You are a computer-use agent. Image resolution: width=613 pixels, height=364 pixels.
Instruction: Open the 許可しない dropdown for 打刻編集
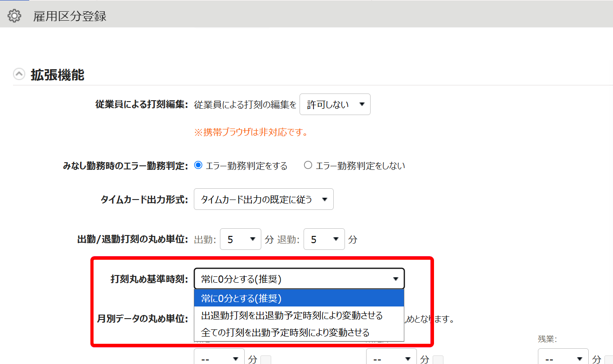coord(335,104)
